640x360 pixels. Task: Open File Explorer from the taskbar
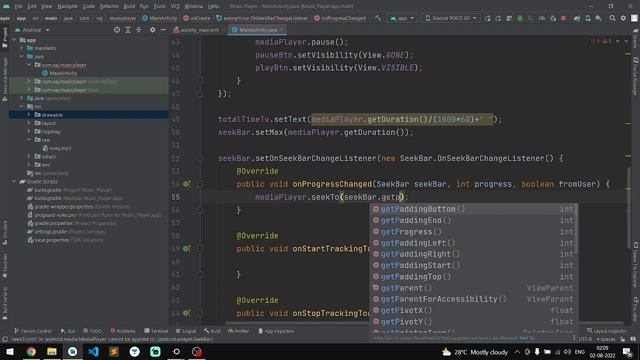[x=52, y=351]
